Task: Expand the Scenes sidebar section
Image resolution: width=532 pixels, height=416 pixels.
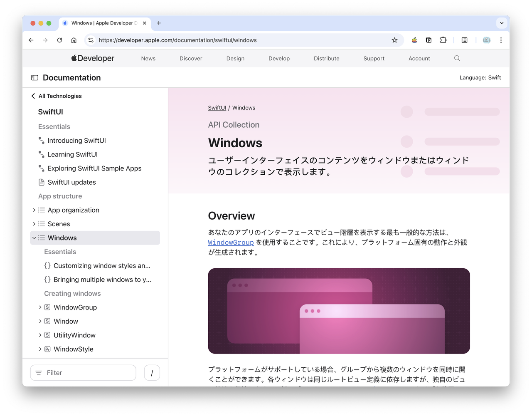Action: coord(34,224)
